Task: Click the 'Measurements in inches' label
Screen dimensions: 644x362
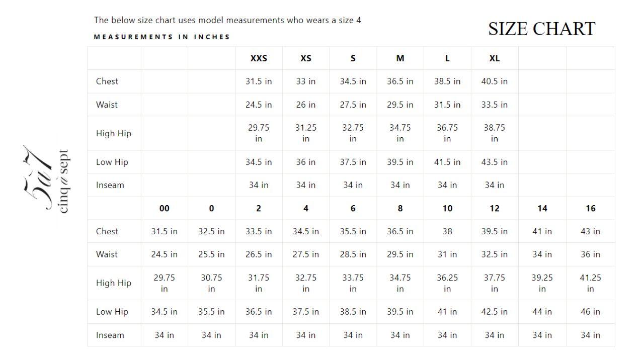Action: point(162,37)
